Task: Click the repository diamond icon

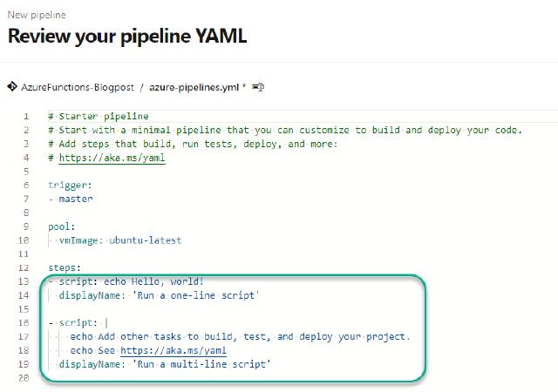Action: tap(12, 87)
